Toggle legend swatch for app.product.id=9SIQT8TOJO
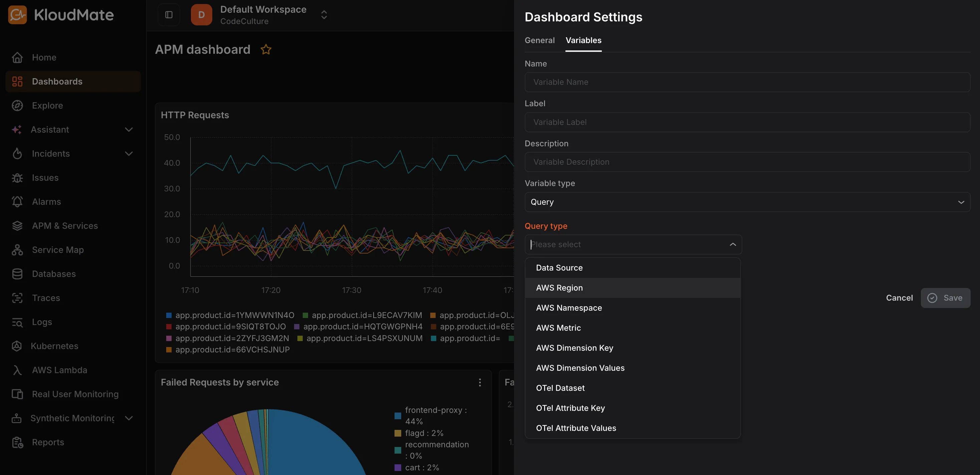 click(x=169, y=327)
